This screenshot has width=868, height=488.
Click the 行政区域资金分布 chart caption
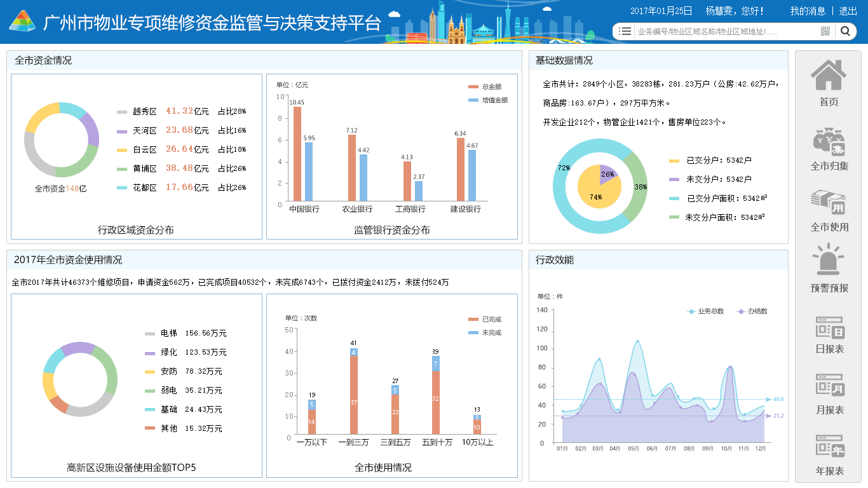pos(136,230)
